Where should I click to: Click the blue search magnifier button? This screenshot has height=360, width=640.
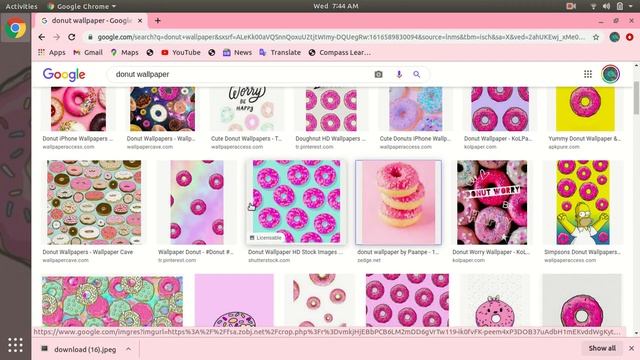[x=416, y=74]
